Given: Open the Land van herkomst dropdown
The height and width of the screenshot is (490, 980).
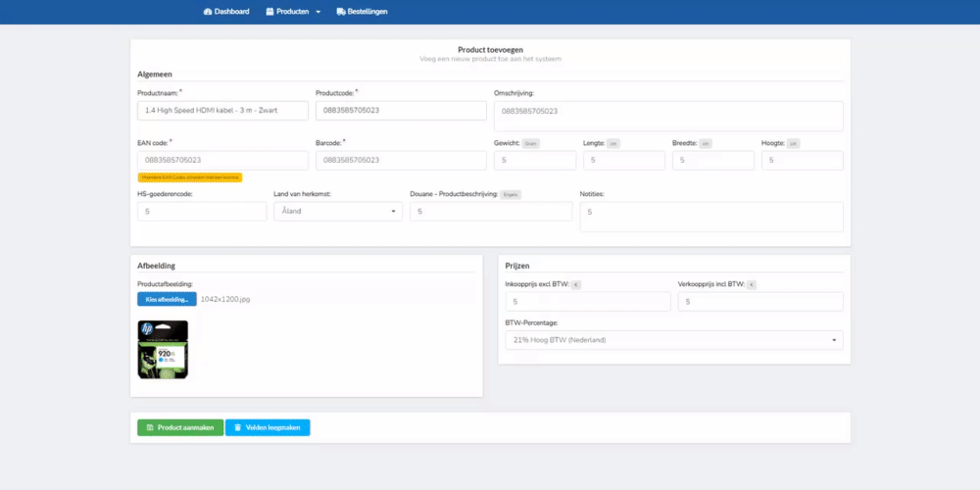Looking at the screenshot, I should [x=338, y=212].
